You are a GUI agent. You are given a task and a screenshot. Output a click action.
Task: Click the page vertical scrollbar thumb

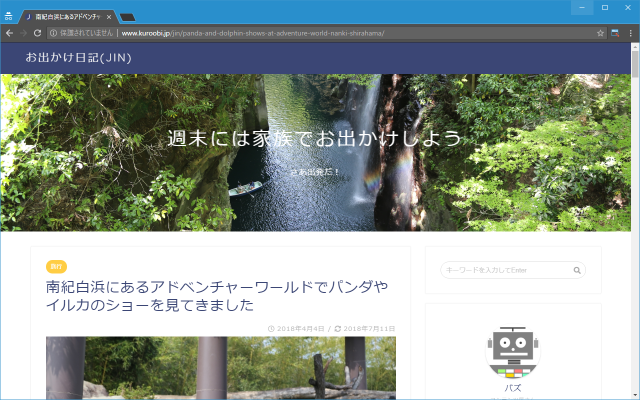635,64
